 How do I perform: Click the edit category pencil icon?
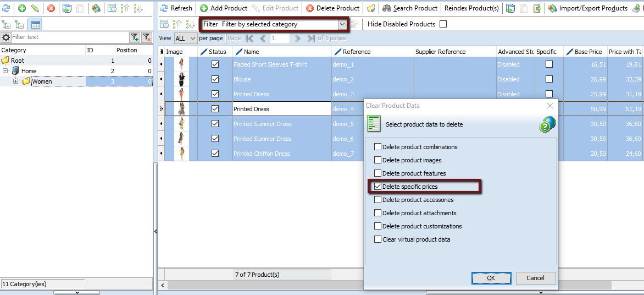35,8
